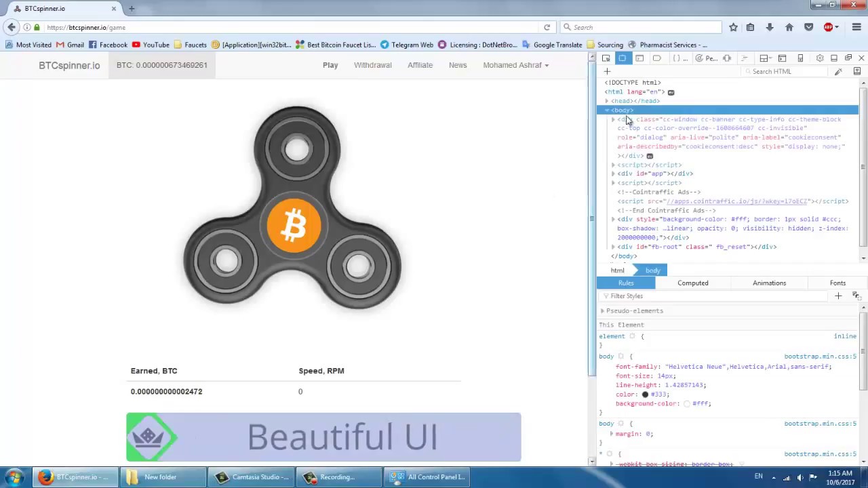
Task: Click the html breadcrumb
Action: [617, 270]
